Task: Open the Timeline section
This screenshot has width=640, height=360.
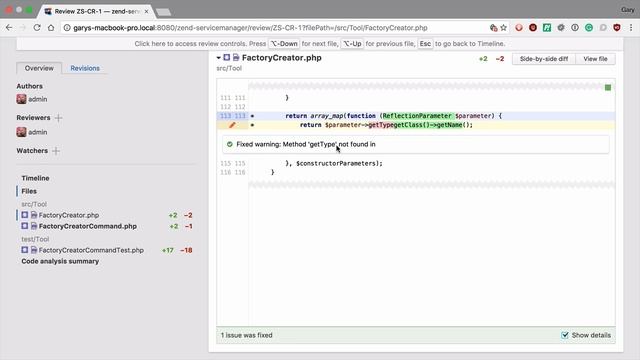Action: (35, 178)
